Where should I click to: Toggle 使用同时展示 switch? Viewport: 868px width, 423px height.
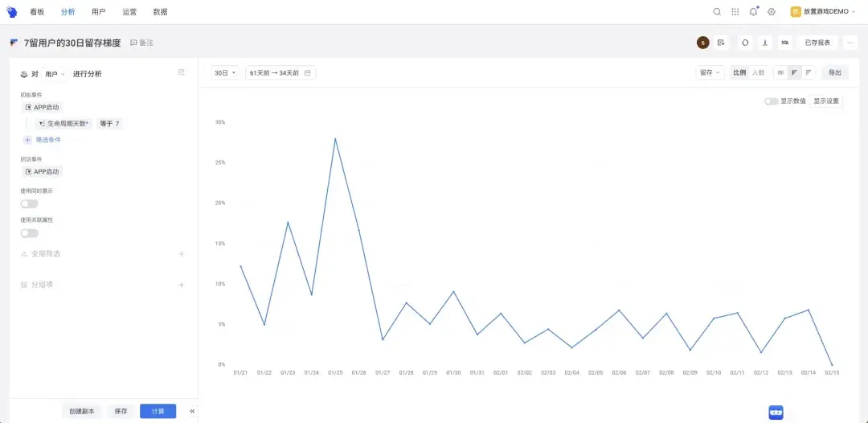pyautogui.click(x=30, y=203)
